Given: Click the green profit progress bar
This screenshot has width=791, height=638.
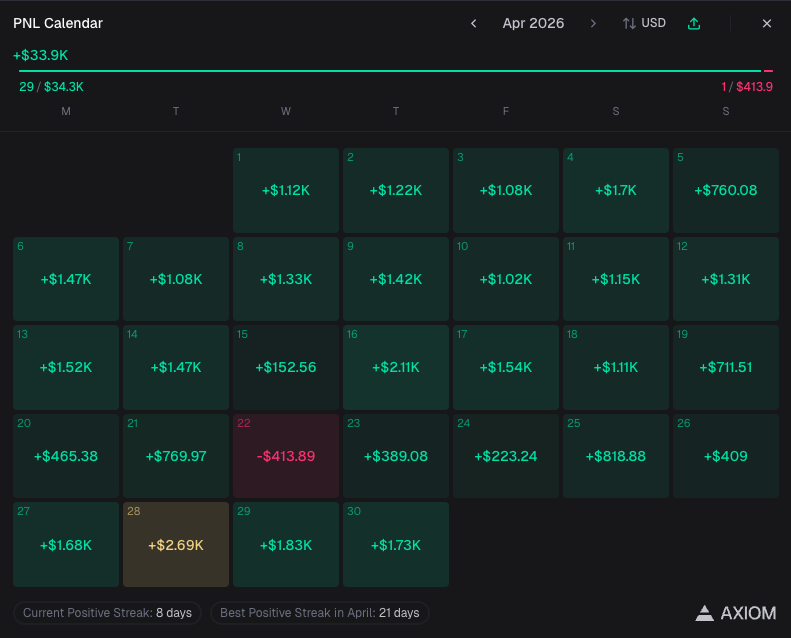Looking at the screenshot, I should pos(389,71).
